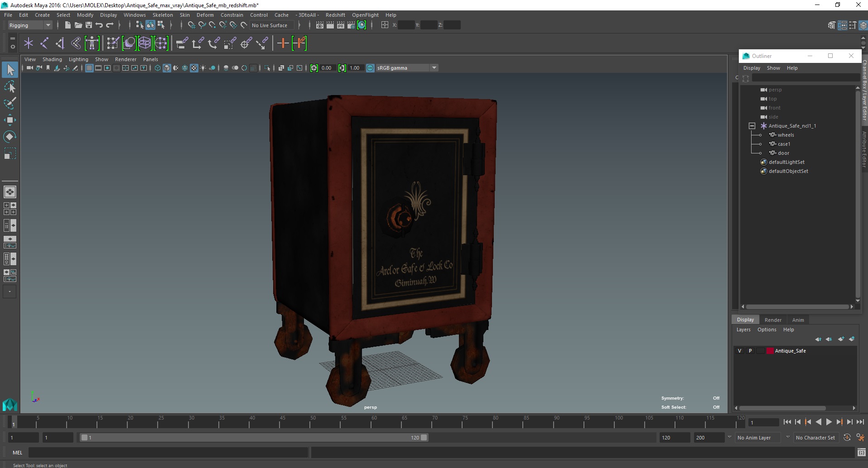Activate the Rotate tool in toolbox
This screenshot has width=868, height=468.
pyautogui.click(x=10, y=136)
